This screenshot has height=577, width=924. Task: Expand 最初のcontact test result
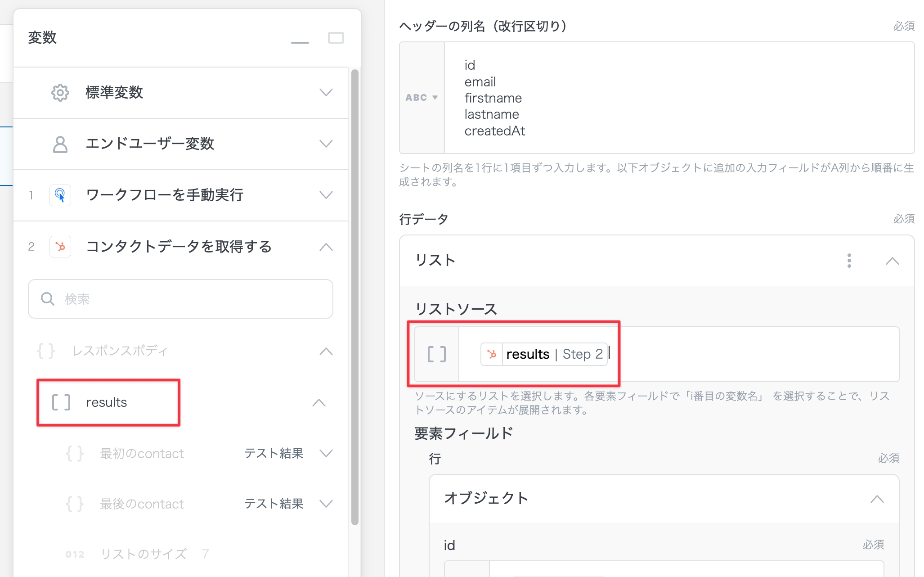[x=326, y=453]
